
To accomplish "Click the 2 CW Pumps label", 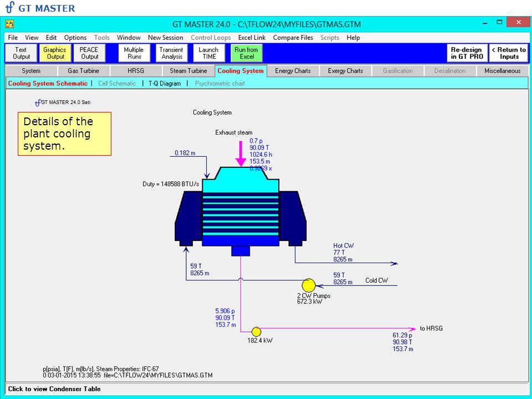I will 314,296.
